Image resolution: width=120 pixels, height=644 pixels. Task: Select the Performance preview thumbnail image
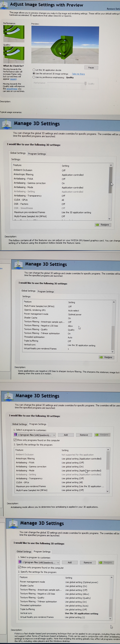tap(14, 33)
